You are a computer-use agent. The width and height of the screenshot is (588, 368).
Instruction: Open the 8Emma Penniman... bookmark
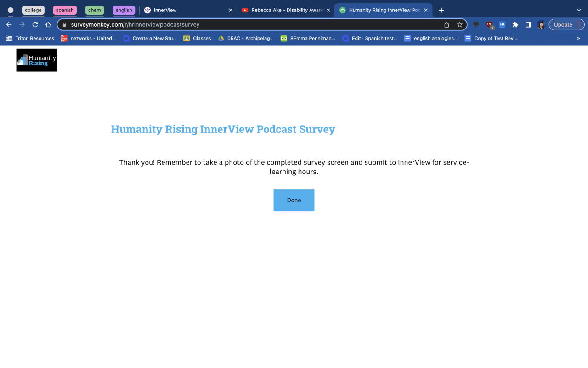[x=308, y=39]
